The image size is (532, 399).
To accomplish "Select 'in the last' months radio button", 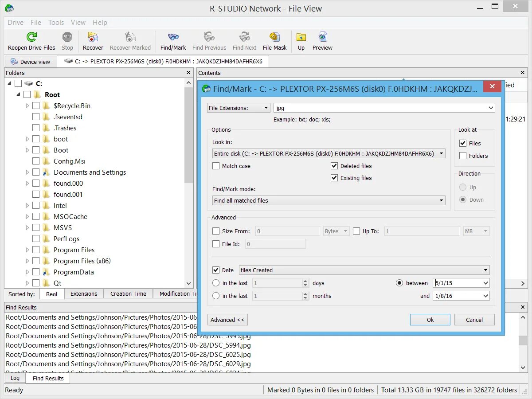I will tap(216, 296).
